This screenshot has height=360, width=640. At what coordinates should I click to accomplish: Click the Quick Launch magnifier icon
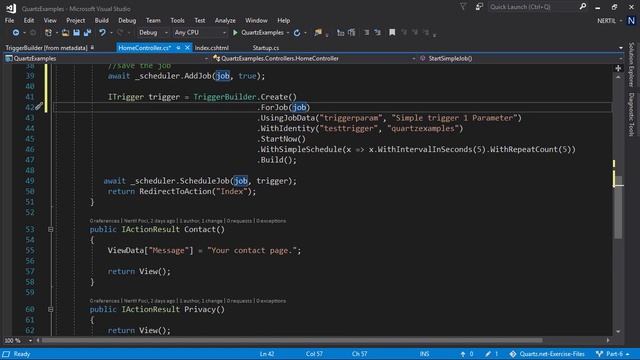point(583,7)
